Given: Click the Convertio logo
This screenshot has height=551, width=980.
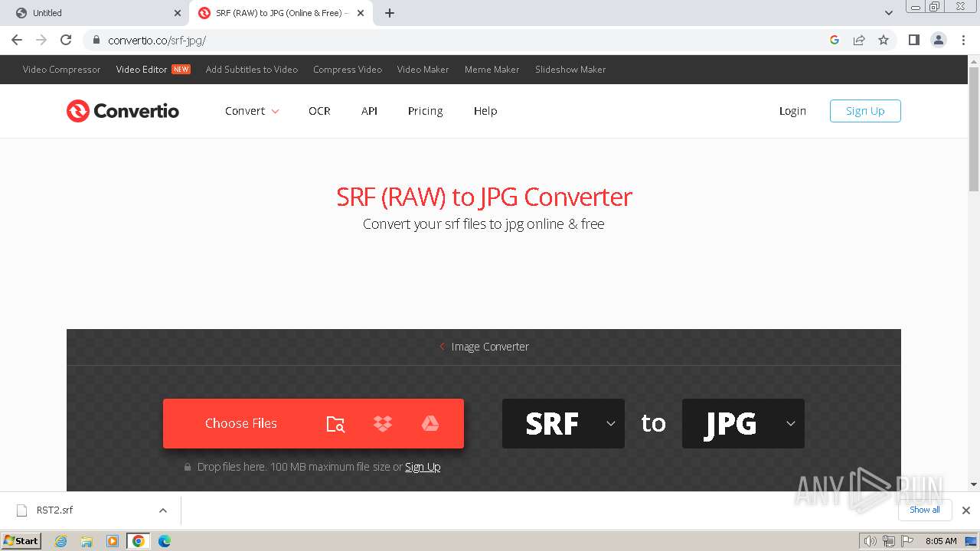Looking at the screenshot, I should point(122,111).
